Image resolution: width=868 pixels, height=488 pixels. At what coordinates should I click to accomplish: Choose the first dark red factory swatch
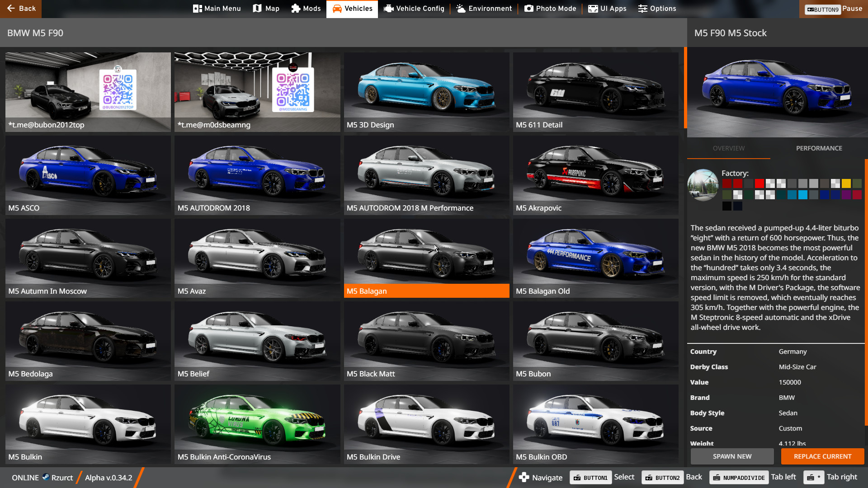tap(727, 183)
